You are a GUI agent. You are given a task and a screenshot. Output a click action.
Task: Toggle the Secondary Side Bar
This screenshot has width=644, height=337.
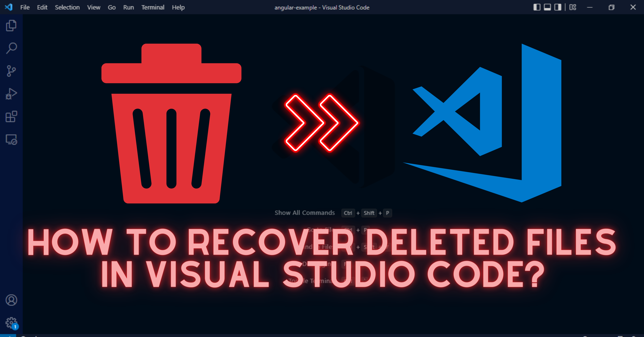558,7
